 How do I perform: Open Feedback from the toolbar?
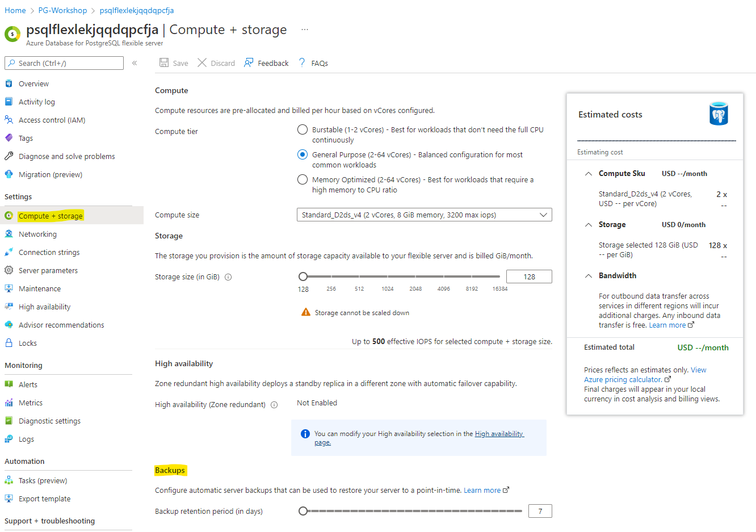coord(248,62)
